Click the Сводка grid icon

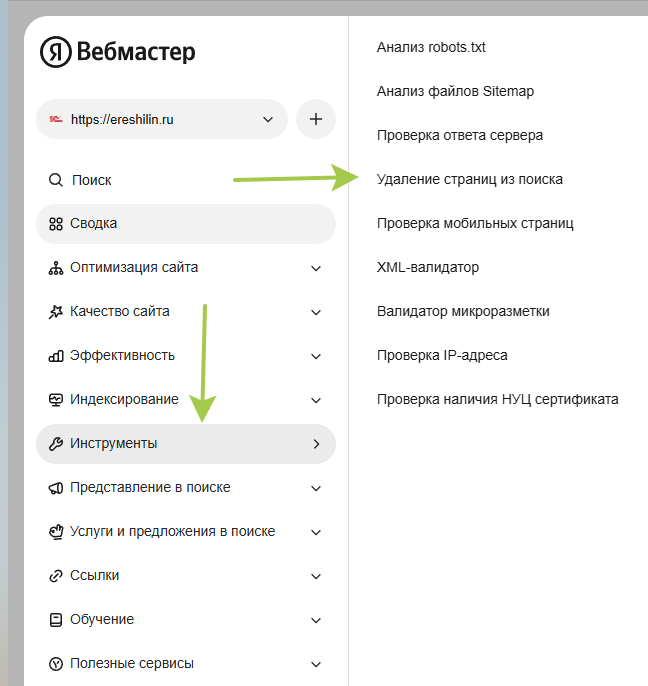56,224
